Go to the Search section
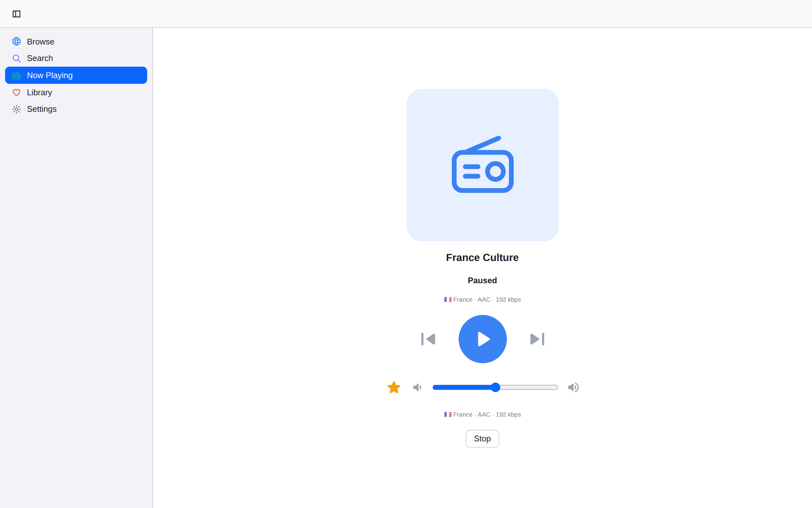 point(76,58)
